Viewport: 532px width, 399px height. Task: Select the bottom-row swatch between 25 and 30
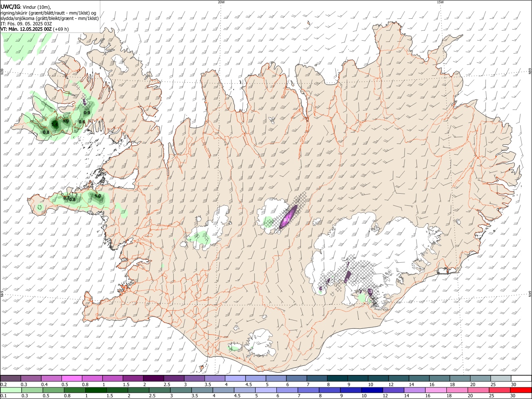[x=500, y=390]
